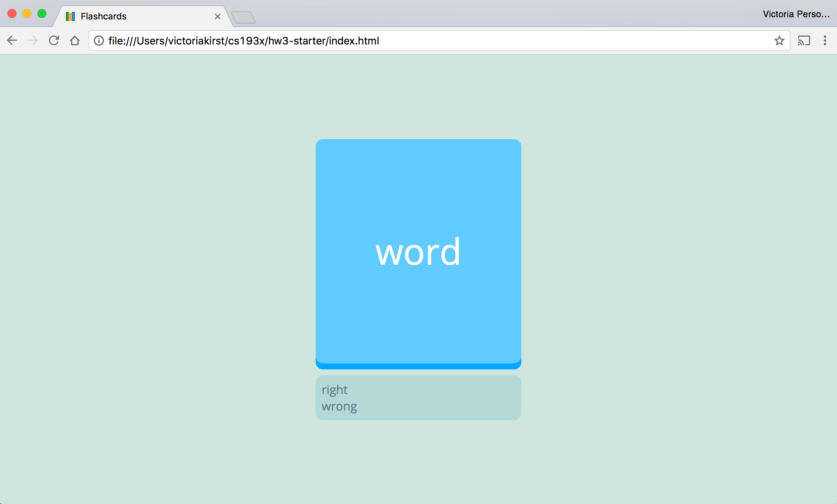This screenshot has width=837, height=504.
Task: Close the Flashcards tab
Action: (218, 16)
